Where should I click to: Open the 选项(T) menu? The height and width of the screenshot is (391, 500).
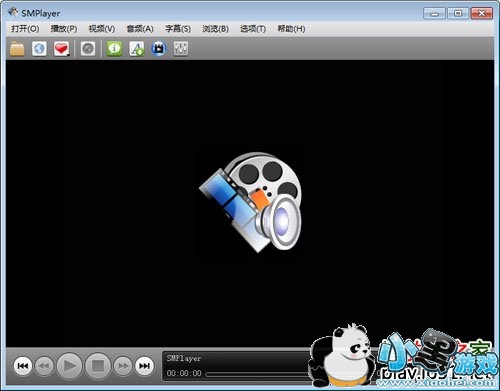(x=253, y=29)
